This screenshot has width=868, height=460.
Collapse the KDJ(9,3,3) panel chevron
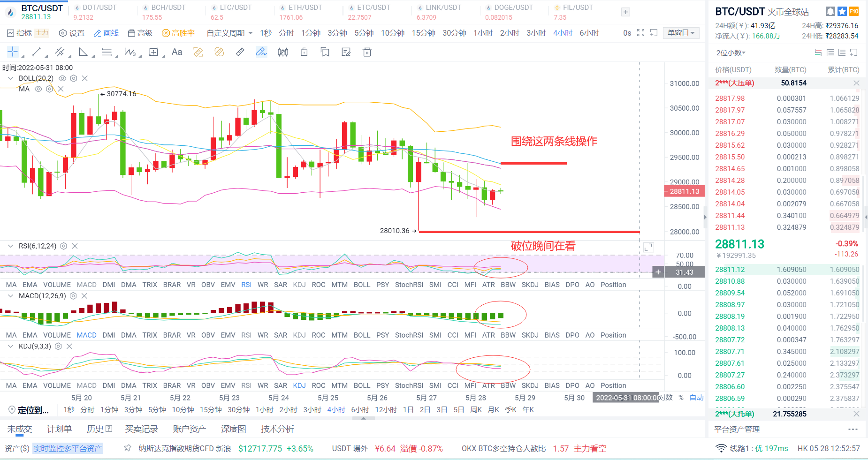tap(10, 346)
